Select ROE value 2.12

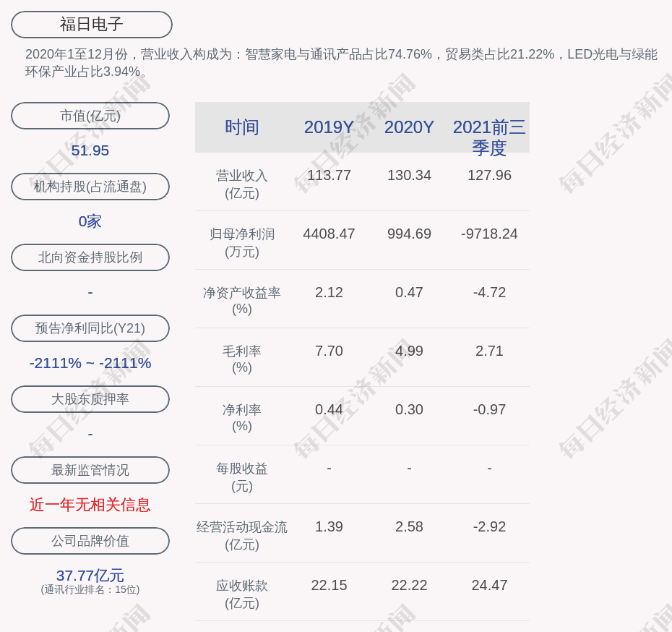point(329,292)
